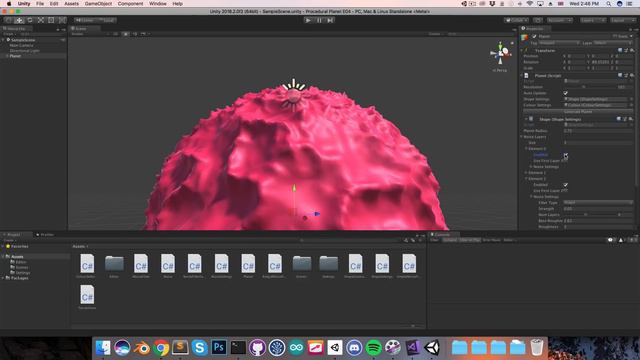Open Spotify from the Dock
This screenshot has height=360, width=640.
click(373, 348)
